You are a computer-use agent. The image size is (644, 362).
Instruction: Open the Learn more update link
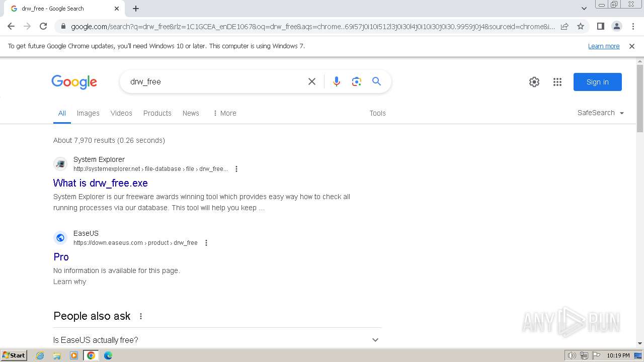click(604, 46)
